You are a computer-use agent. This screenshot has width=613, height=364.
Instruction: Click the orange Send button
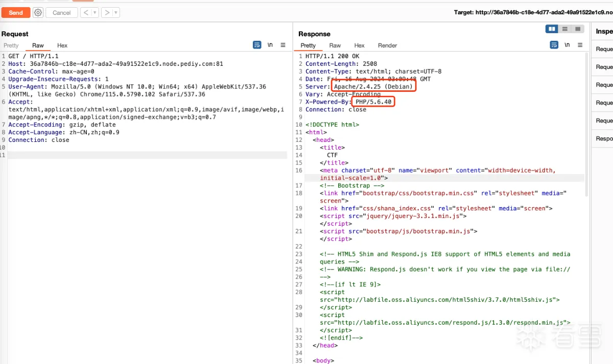16,13
